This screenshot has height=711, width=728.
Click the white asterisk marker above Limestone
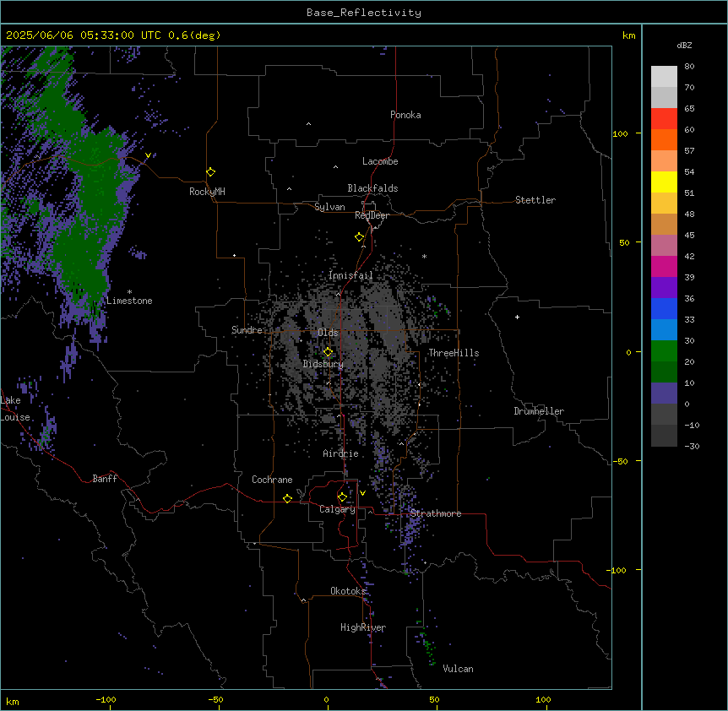pyautogui.click(x=129, y=292)
